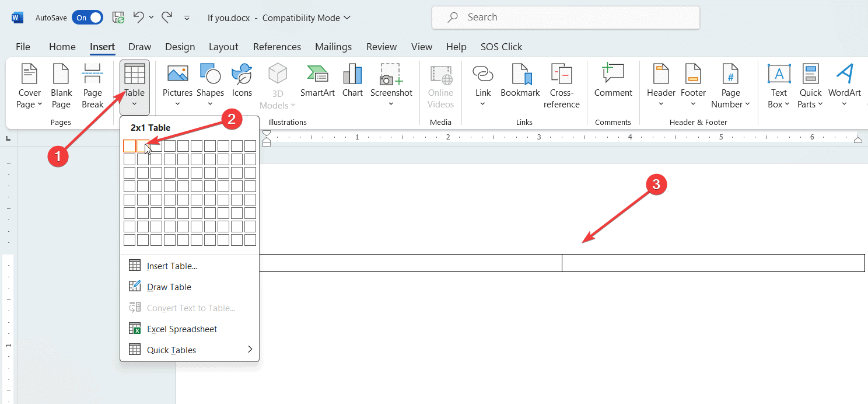Insert a Link
This screenshot has height=404, width=868.
(x=483, y=86)
